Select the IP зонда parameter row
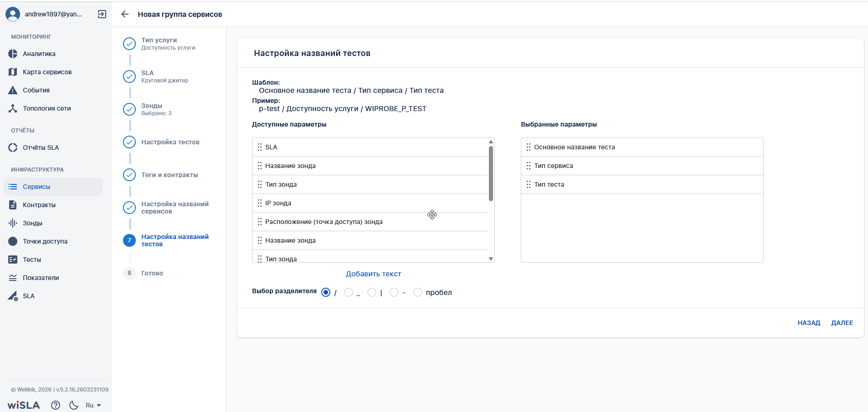The width and height of the screenshot is (868, 412). click(x=370, y=203)
